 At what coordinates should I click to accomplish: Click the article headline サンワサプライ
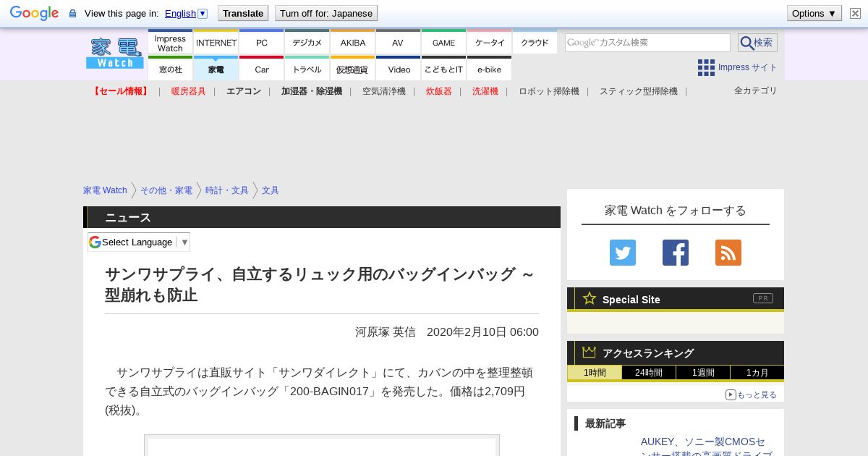click(x=321, y=284)
